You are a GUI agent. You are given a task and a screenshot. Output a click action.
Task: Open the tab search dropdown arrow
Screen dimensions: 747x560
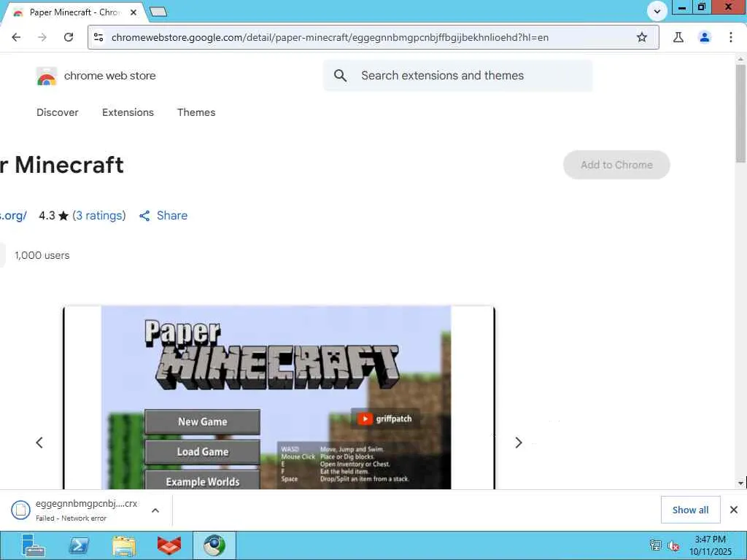657,12
